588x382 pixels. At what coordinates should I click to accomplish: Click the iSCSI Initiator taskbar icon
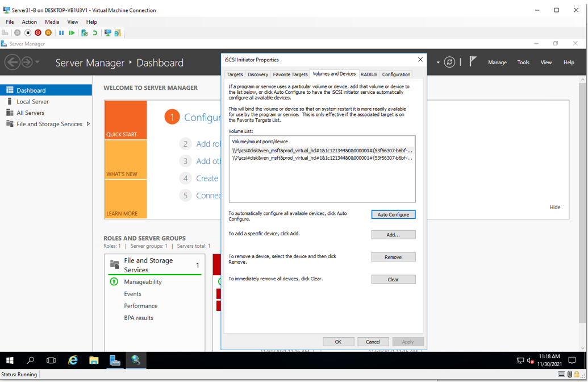(136, 360)
